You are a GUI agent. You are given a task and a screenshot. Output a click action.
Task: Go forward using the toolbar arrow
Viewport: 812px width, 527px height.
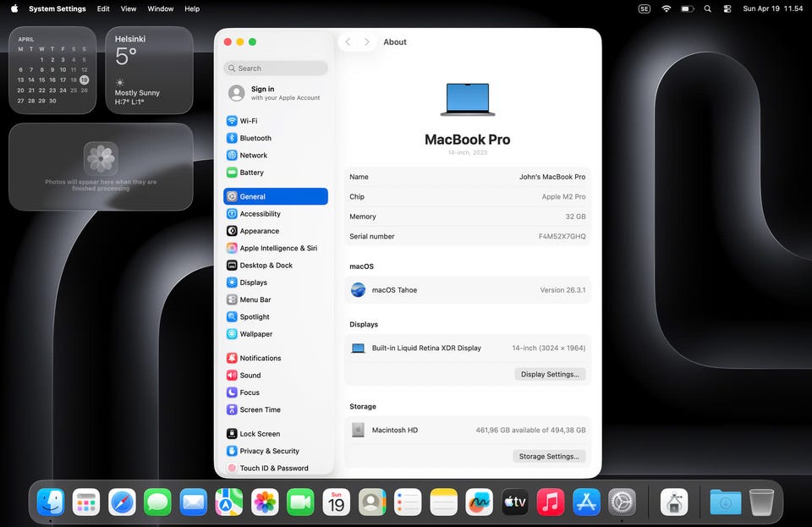(x=366, y=42)
